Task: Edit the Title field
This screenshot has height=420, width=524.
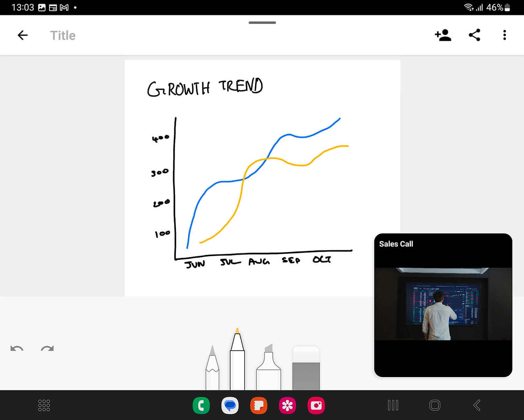Action: click(x=63, y=35)
